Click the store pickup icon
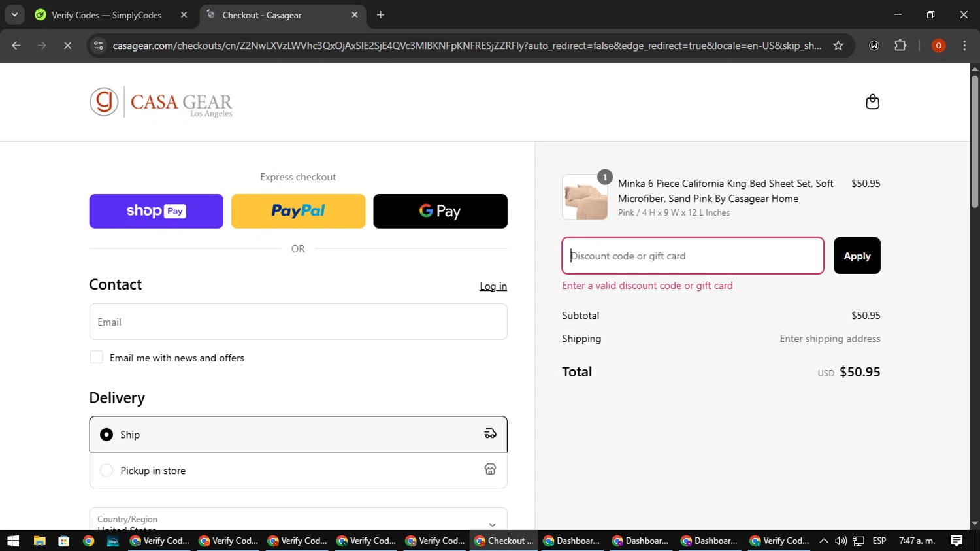 [490, 469]
